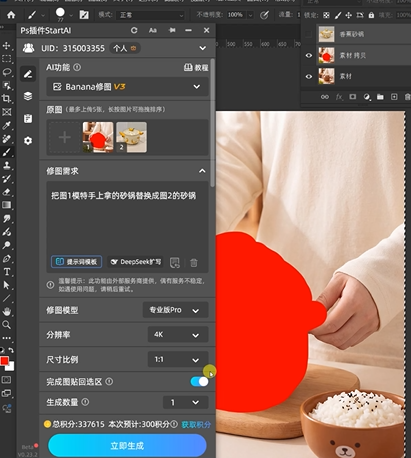Screen dimensions: 411x458
Task: Open the clipboard task list icon in the StartAI sidebar
Action: click(28, 118)
